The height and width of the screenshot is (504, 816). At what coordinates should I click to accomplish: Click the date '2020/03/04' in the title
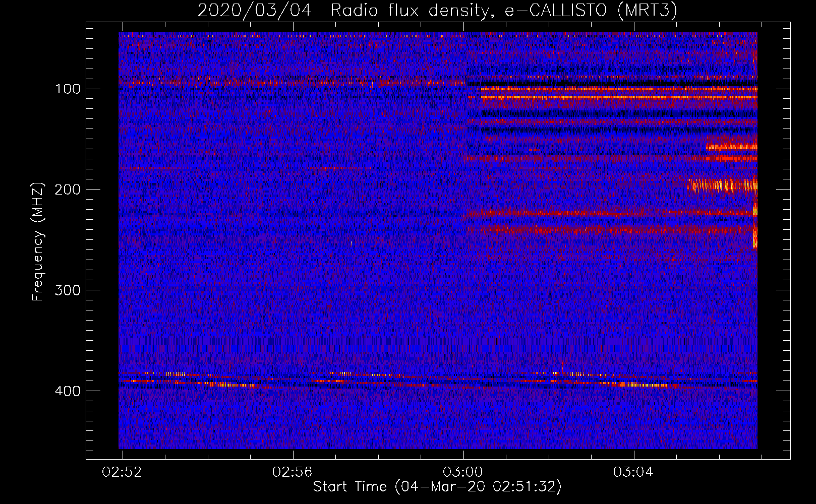point(255,10)
